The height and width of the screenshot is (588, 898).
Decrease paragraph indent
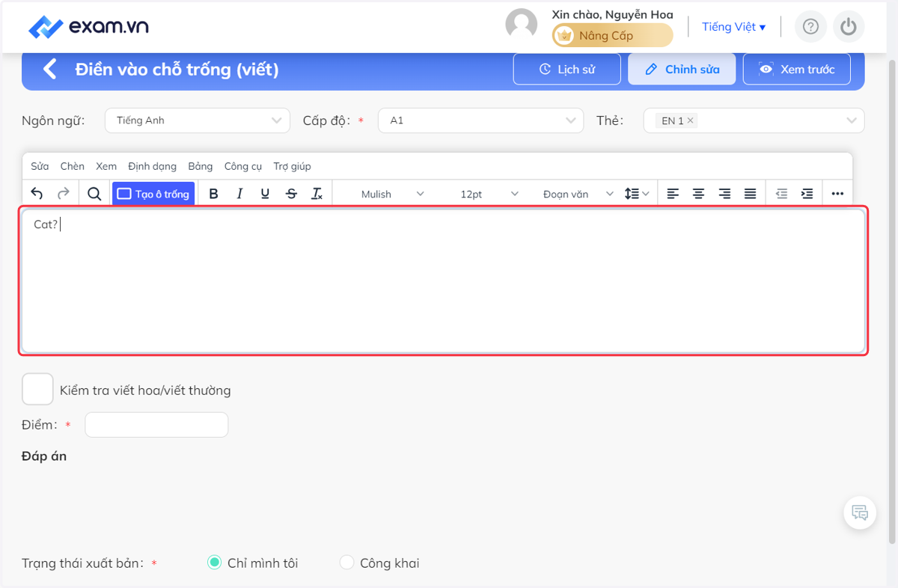[781, 194]
